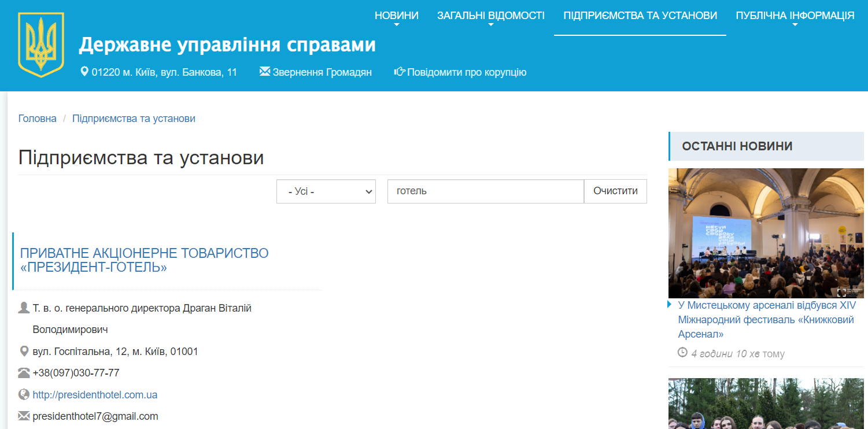Image resolution: width=868 pixels, height=429 pixels.
Task: Expand the dropdown caret under НОВИНИ
Action: point(397,25)
